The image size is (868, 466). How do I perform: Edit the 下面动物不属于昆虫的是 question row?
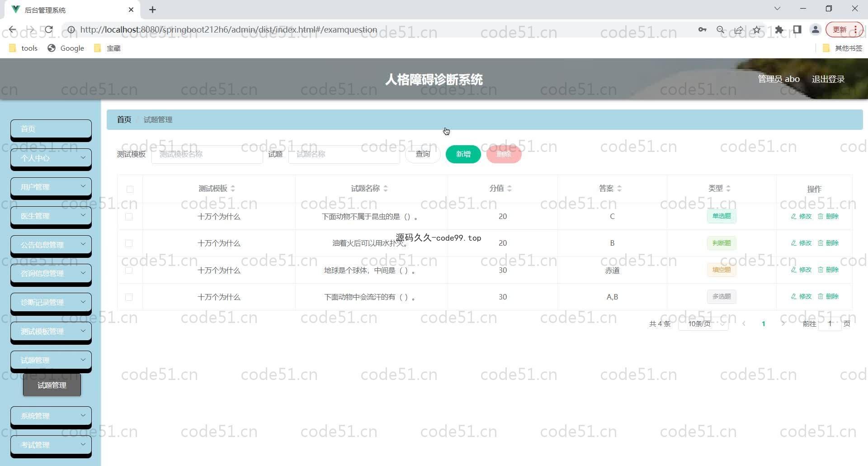point(801,216)
